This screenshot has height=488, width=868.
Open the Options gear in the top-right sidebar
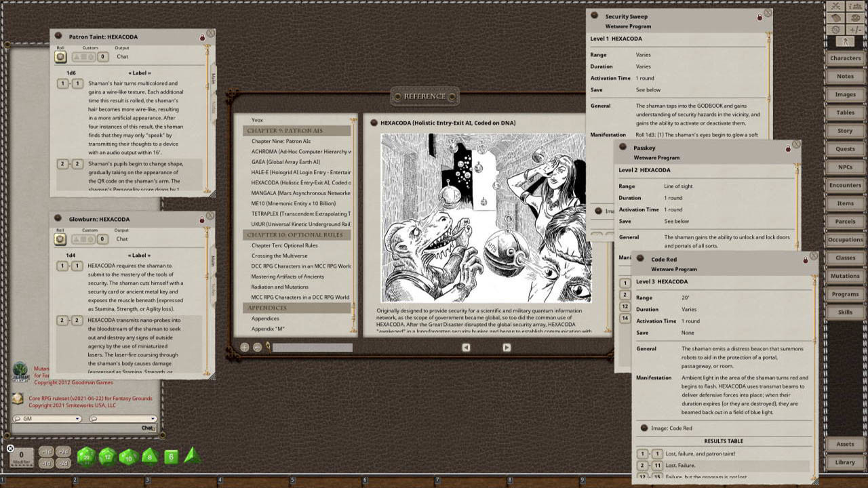[835, 29]
